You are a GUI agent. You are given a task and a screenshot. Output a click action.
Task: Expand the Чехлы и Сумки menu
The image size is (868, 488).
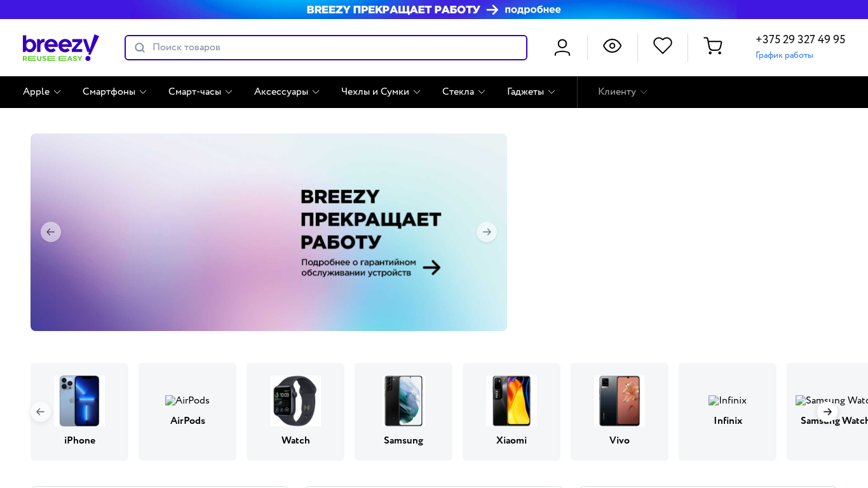pos(381,92)
